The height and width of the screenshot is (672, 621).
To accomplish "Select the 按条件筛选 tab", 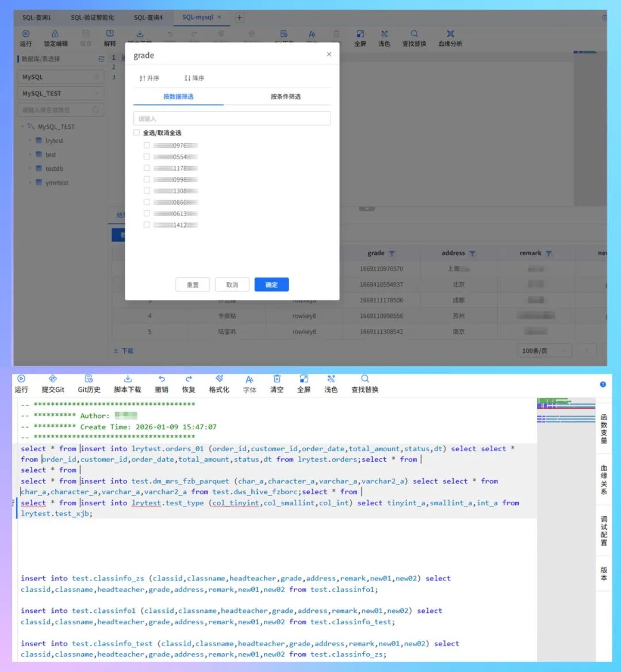I will coord(285,97).
